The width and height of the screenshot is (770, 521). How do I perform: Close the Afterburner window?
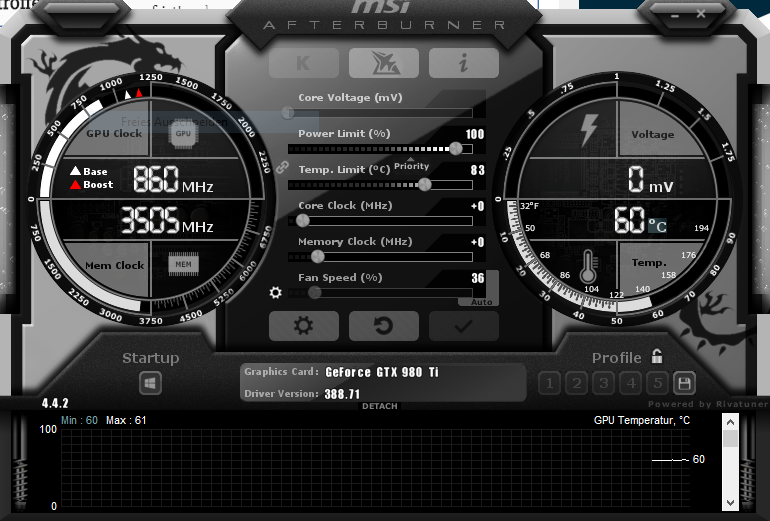[701, 14]
